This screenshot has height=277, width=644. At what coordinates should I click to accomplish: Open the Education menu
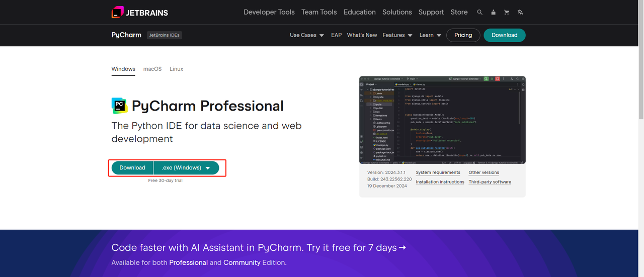pos(359,12)
